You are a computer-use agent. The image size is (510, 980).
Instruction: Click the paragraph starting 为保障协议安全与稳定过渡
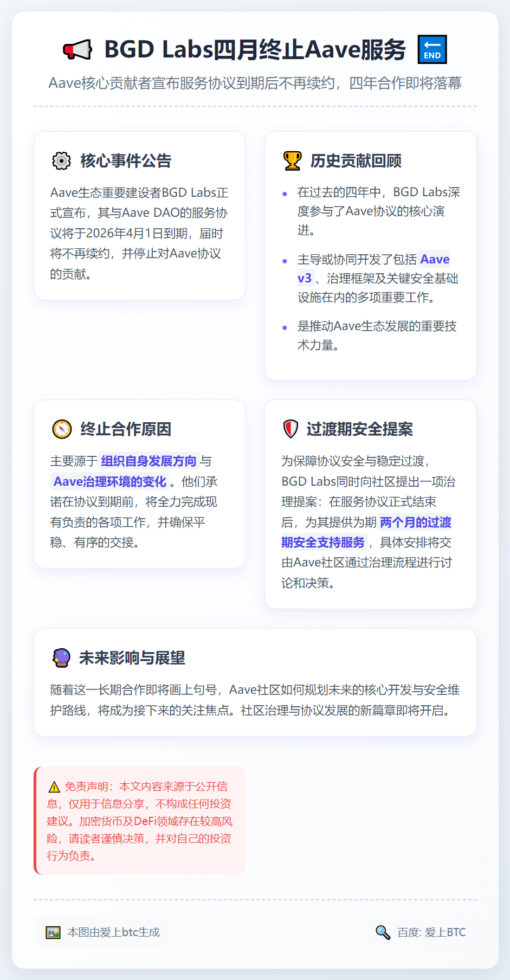(369, 522)
